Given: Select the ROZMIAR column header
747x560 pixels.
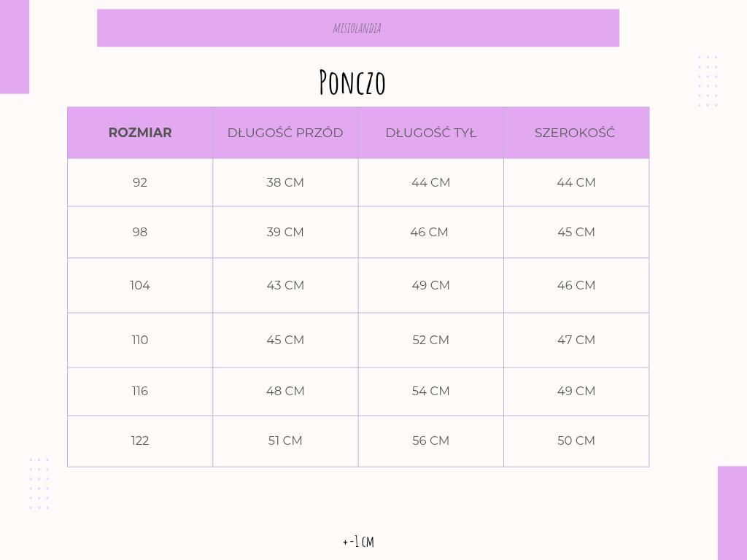Looking at the screenshot, I should tap(140, 133).
